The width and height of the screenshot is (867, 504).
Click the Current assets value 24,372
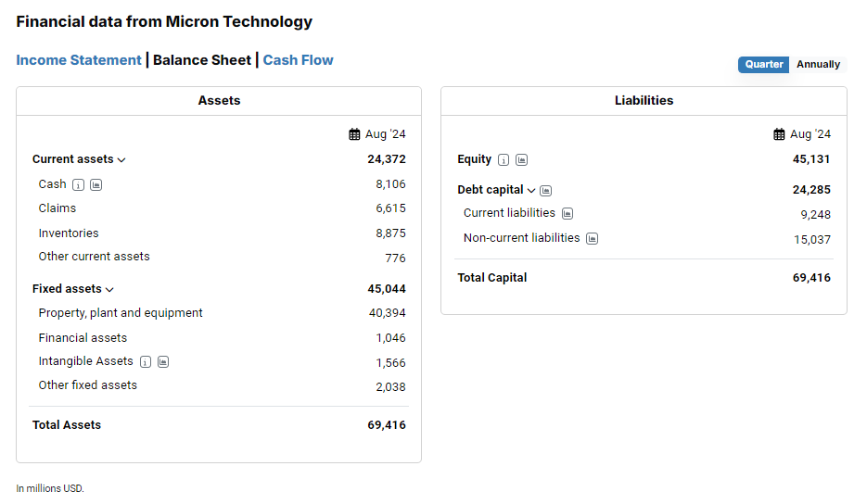(387, 159)
